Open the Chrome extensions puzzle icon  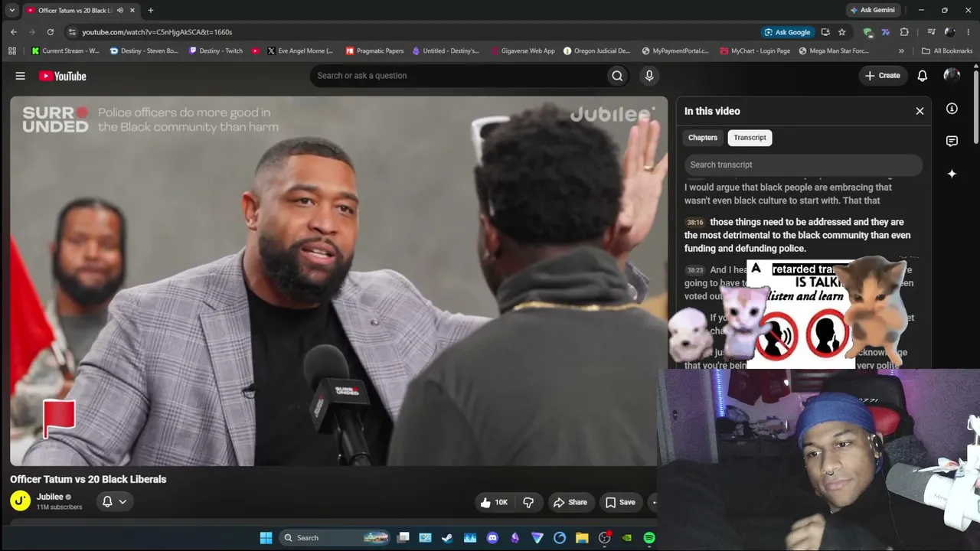[x=904, y=32]
